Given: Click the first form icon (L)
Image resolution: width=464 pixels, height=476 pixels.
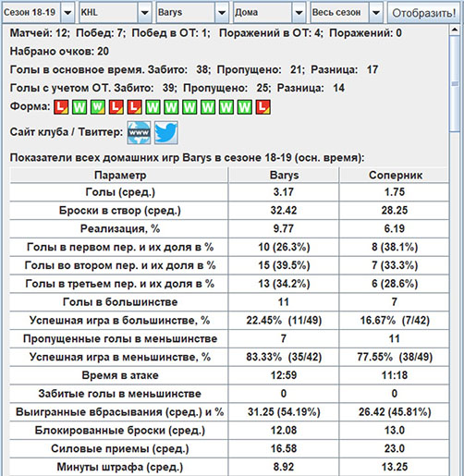Looking at the screenshot, I should point(61,107).
